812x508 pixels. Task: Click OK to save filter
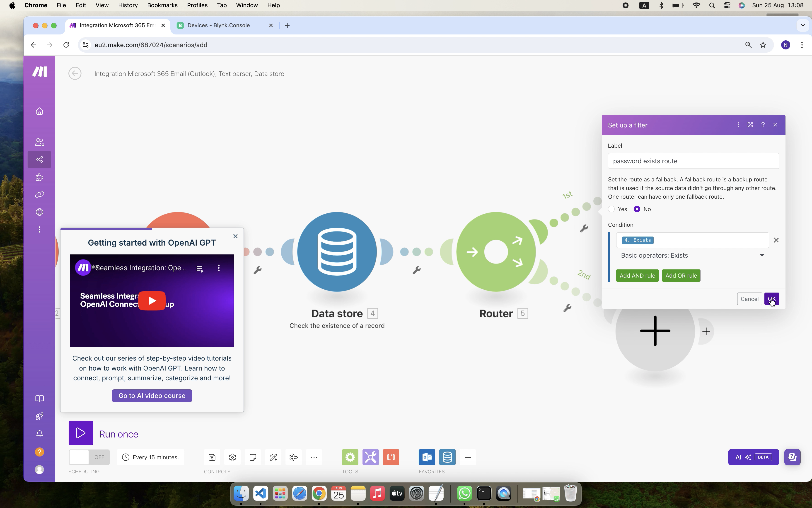coord(772,299)
